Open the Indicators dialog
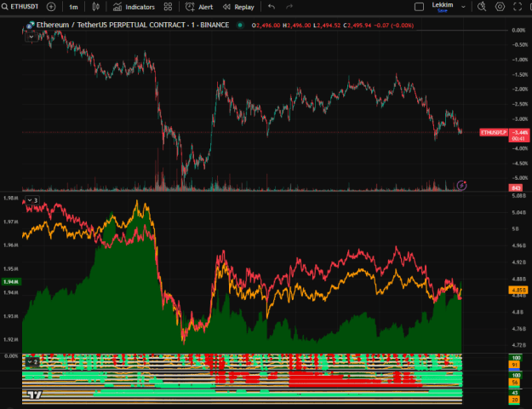This screenshot has height=409, width=532. (x=134, y=7)
